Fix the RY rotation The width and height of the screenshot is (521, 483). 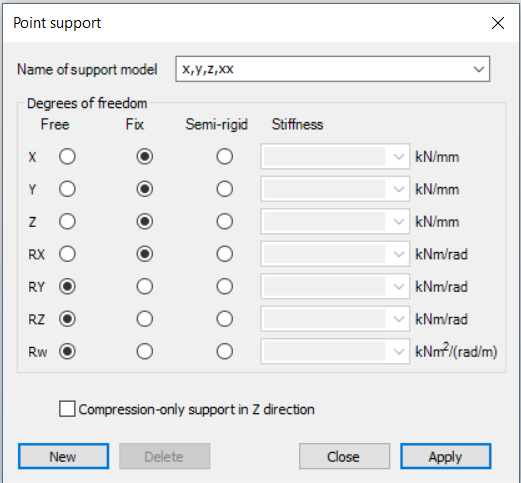(x=145, y=286)
